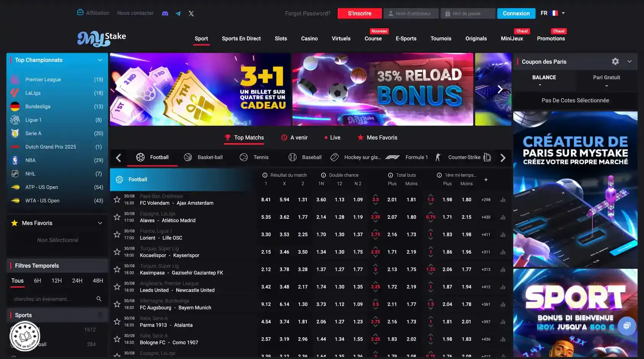Screen dimensions: 644x359
Task: Collapse the Mes Favoris sidebar panel
Action: pyautogui.click(x=100, y=223)
